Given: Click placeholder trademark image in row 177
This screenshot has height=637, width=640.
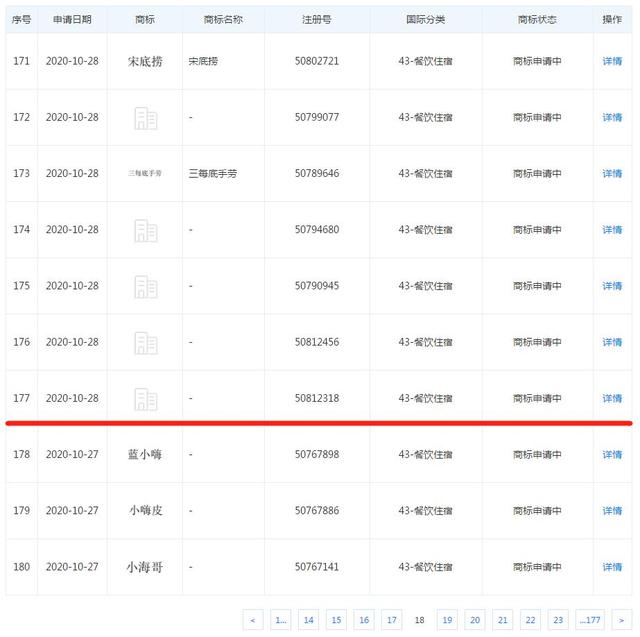Looking at the screenshot, I should [146, 399].
